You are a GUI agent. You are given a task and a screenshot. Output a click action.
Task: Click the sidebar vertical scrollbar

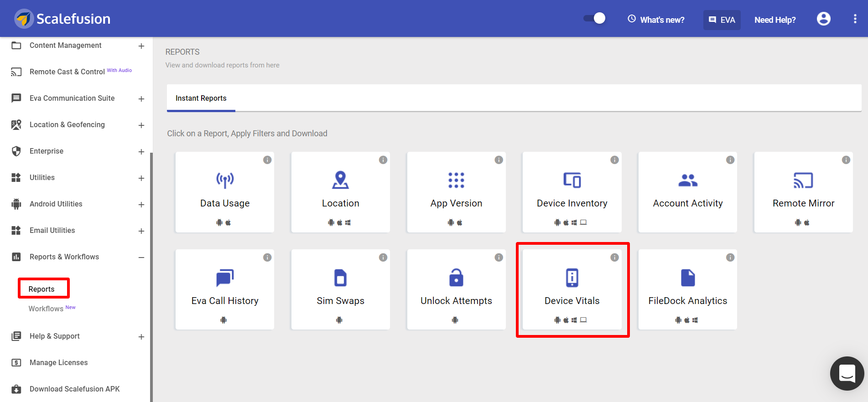coord(151,277)
